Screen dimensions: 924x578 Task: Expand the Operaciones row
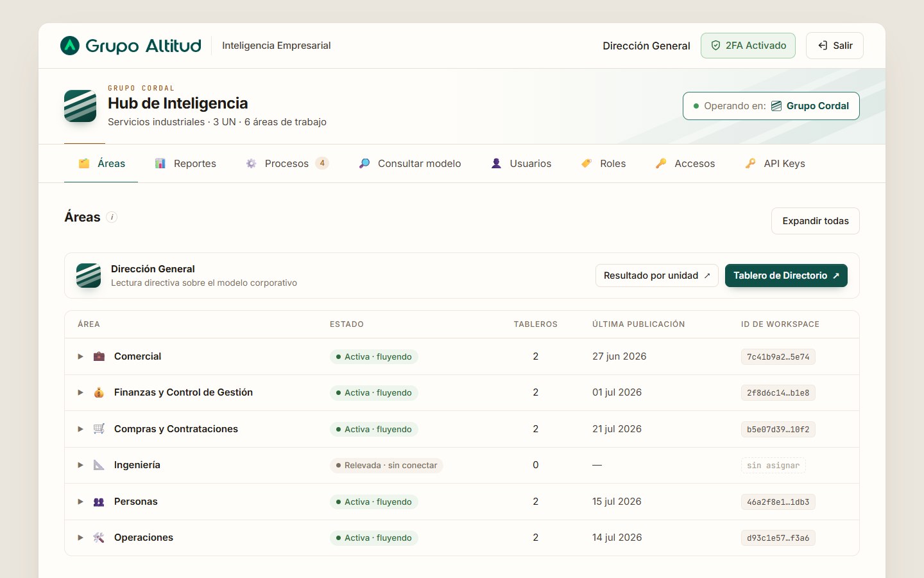coord(80,538)
